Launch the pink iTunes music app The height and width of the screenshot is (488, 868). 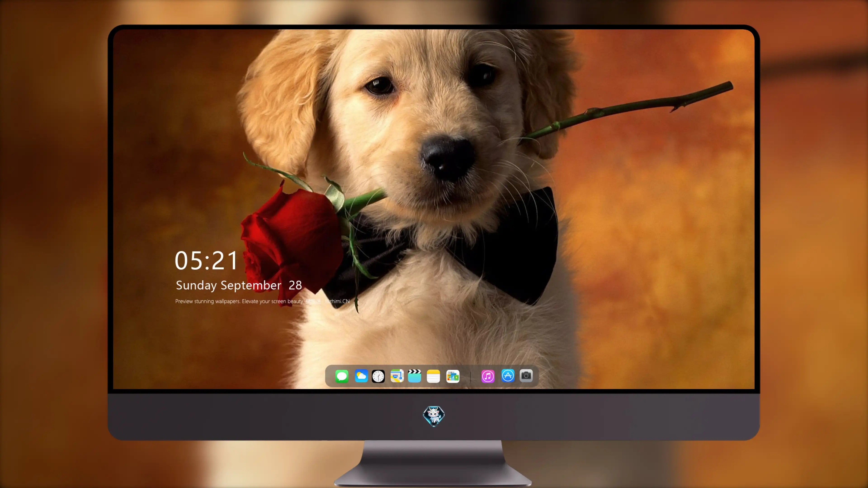(488, 376)
